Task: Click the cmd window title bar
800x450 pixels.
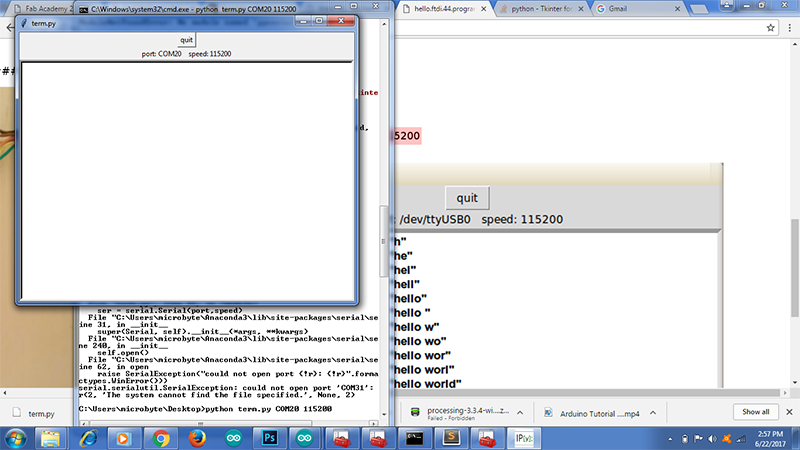Action: (204, 9)
